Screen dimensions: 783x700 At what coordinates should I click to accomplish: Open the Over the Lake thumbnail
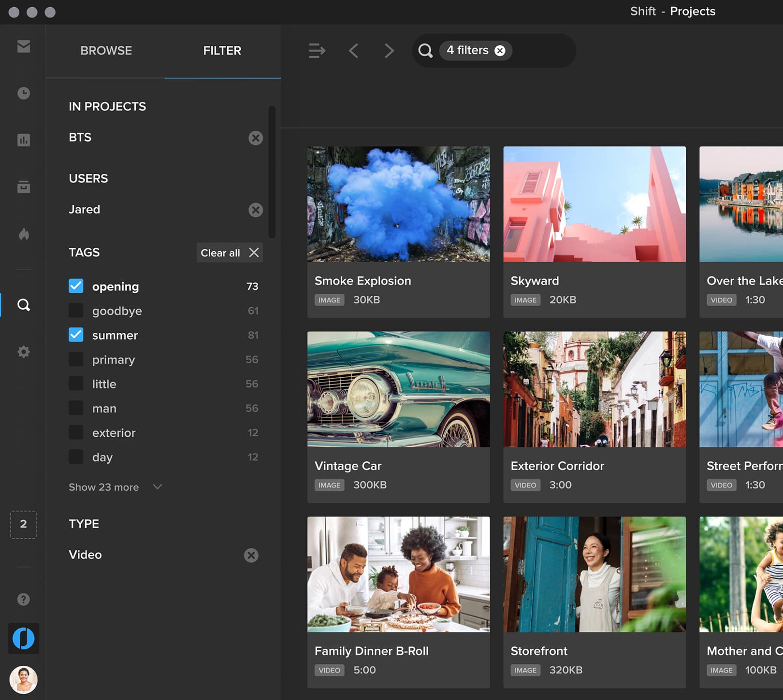tap(741, 204)
